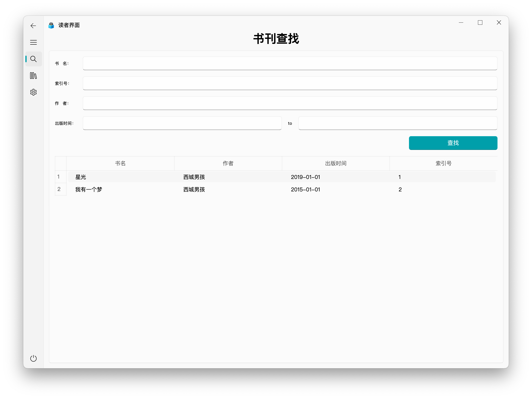Open the library books icon in the sidebar
Image resolution: width=532 pixels, height=399 pixels.
click(x=33, y=76)
